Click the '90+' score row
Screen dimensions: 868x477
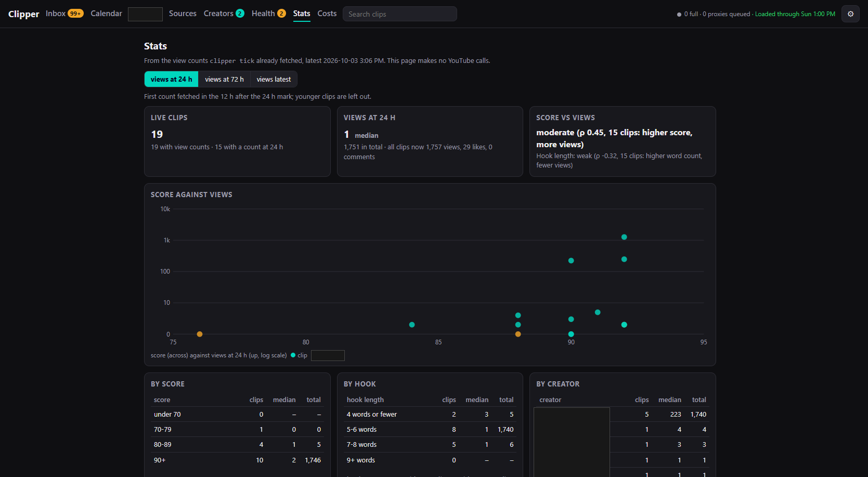tap(237, 460)
